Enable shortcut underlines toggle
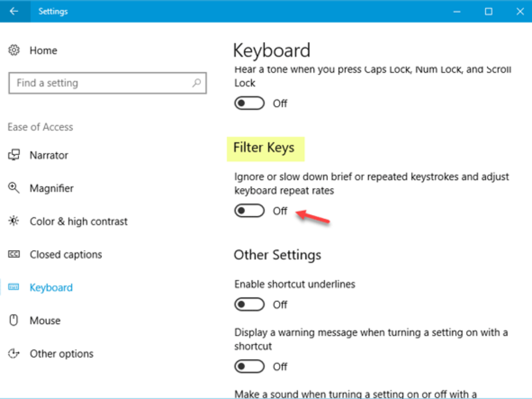Viewport: 532px width, 399px height. click(x=249, y=305)
